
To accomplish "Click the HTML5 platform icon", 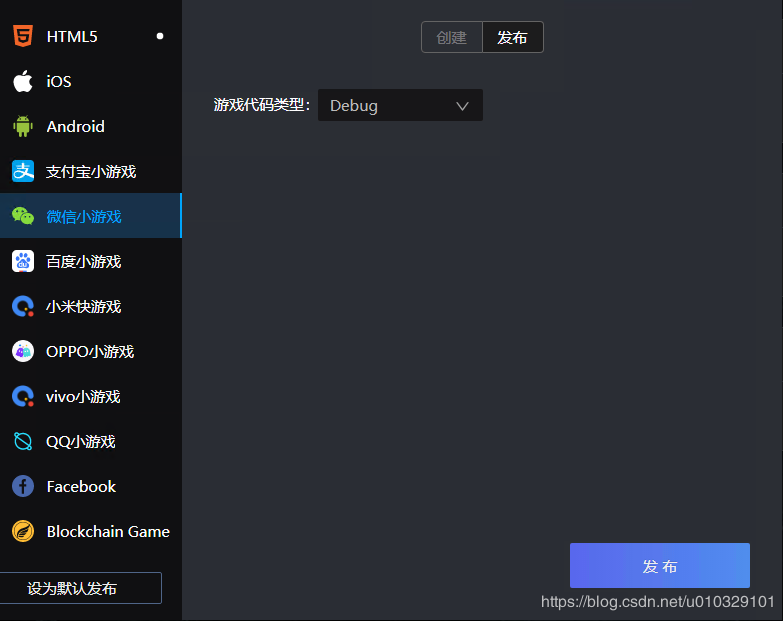I will point(22,37).
